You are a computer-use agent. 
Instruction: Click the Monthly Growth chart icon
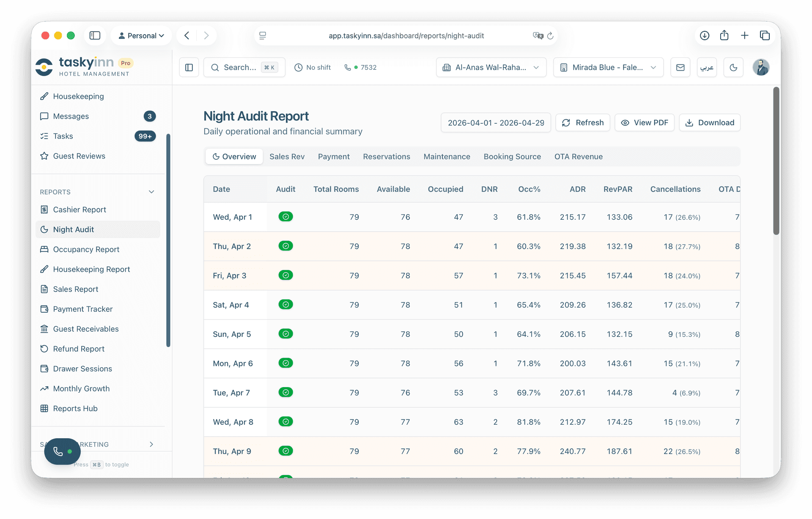click(45, 388)
